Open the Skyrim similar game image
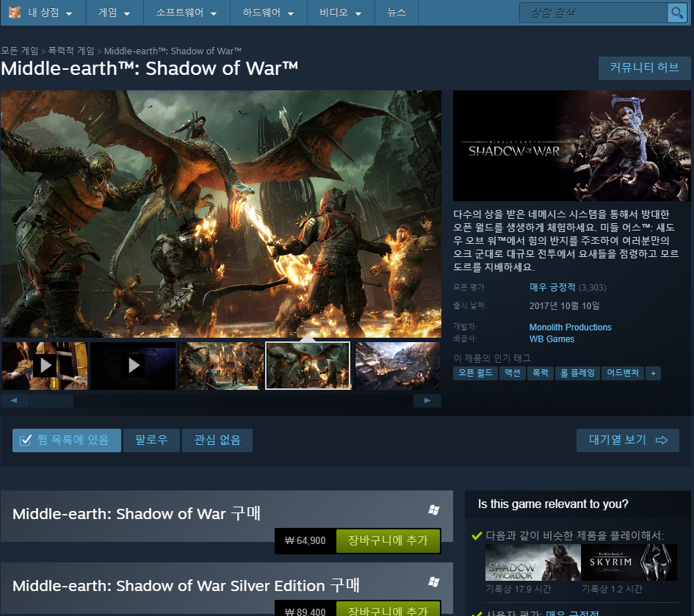Screen dimensions: 694x616 click(629, 562)
